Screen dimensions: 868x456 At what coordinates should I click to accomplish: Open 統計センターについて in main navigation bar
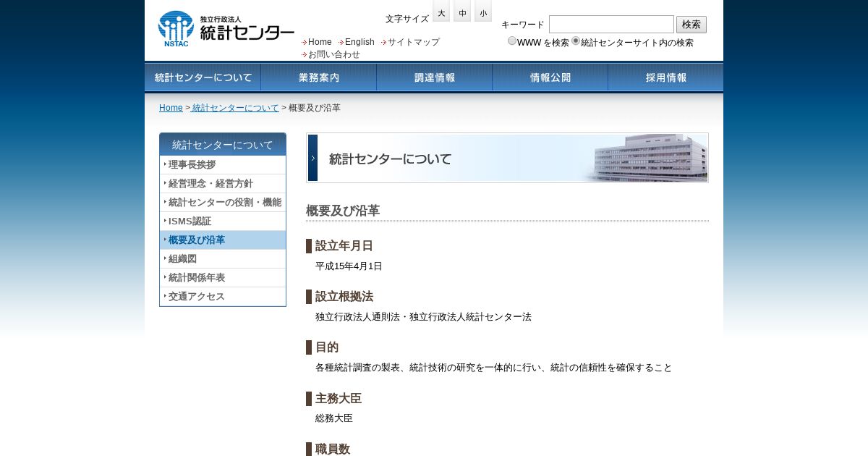(203, 77)
